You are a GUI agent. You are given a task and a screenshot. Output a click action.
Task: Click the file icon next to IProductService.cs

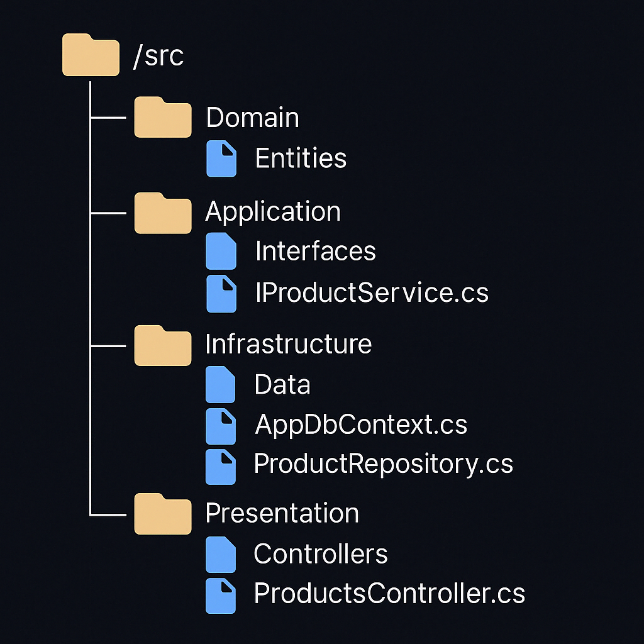coord(221,294)
